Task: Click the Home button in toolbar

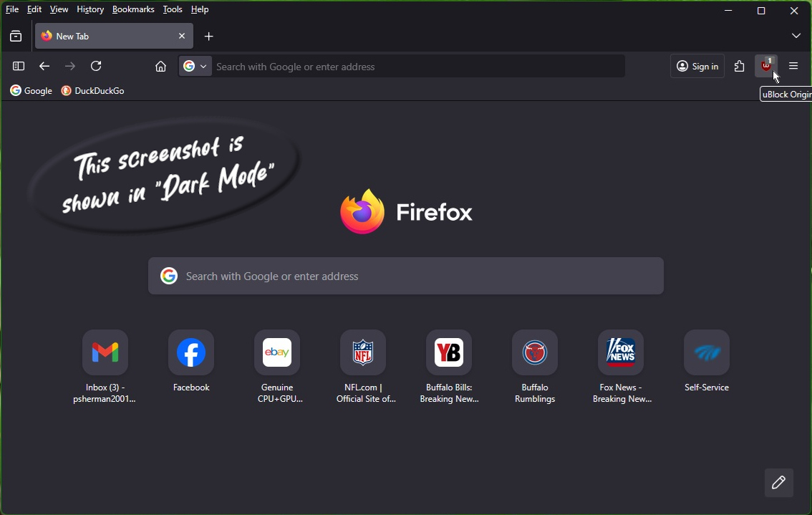Action: pos(161,67)
